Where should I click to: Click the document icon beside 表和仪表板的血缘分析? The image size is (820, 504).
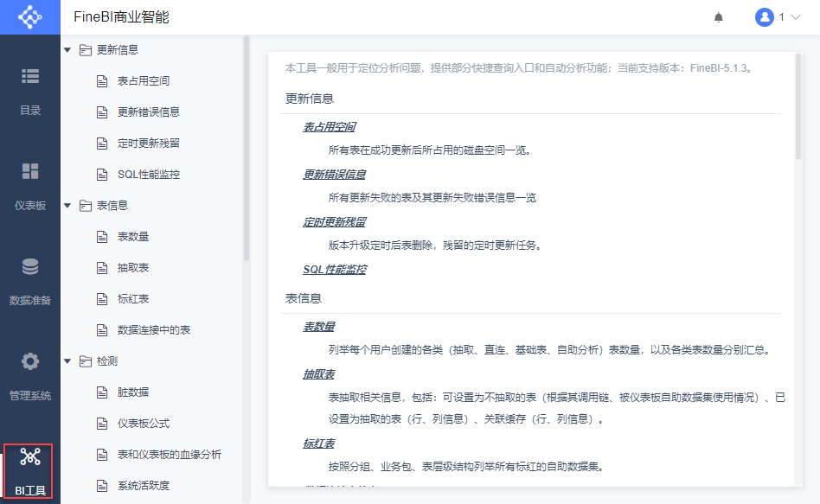tap(102, 455)
